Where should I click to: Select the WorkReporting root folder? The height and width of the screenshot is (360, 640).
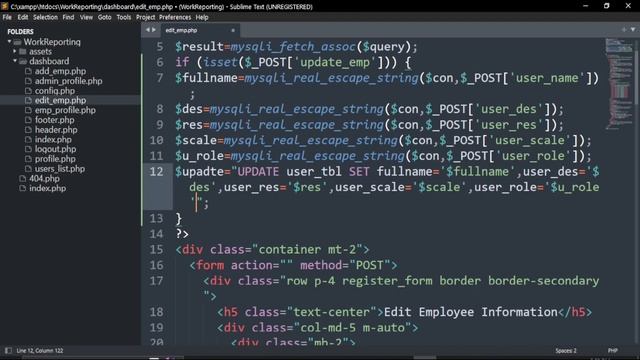pos(52,42)
